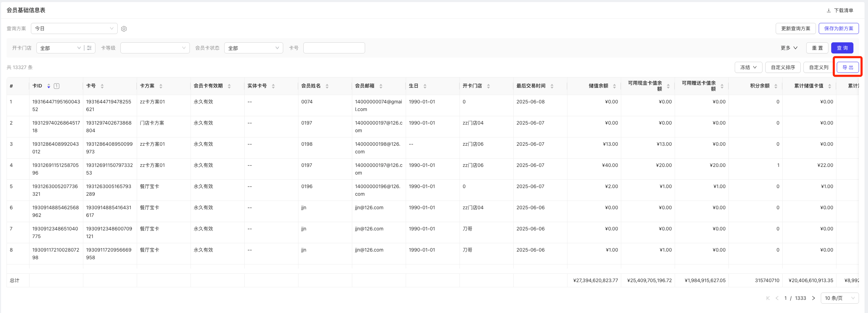Click ¥22.00 累计储值卡值 in row 4
Viewport: 868px width, 313px height.
pyautogui.click(x=825, y=165)
